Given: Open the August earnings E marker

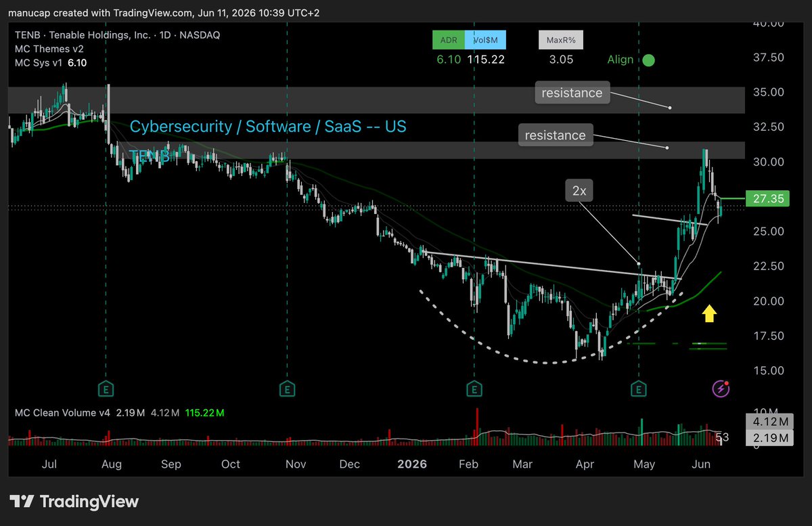Looking at the screenshot, I should click(x=106, y=389).
